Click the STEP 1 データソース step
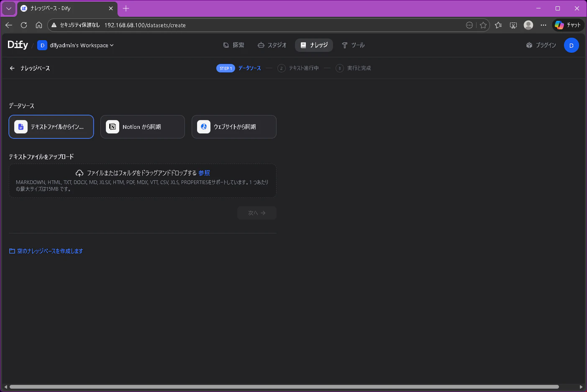Image resolution: width=587 pixels, height=392 pixels. 238,68
